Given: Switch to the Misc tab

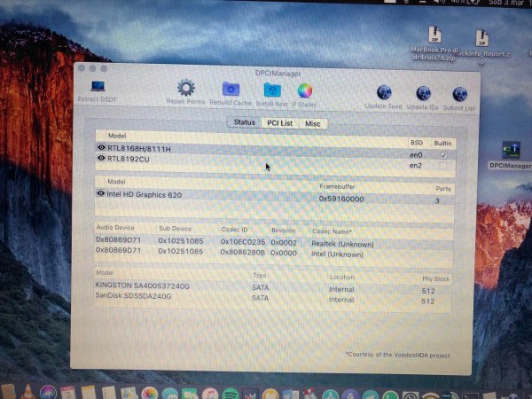Looking at the screenshot, I should pos(312,123).
